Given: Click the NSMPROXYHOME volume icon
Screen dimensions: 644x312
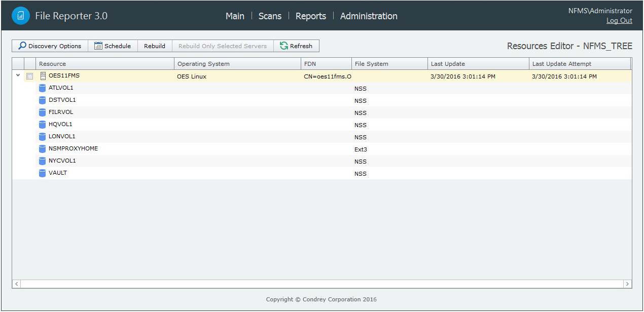Looking at the screenshot, I should [x=43, y=149].
